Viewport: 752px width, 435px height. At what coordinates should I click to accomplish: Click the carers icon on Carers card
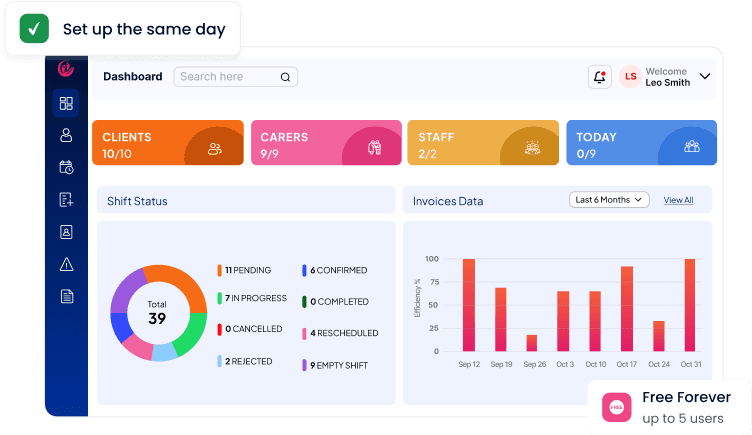click(x=374, y=147)
